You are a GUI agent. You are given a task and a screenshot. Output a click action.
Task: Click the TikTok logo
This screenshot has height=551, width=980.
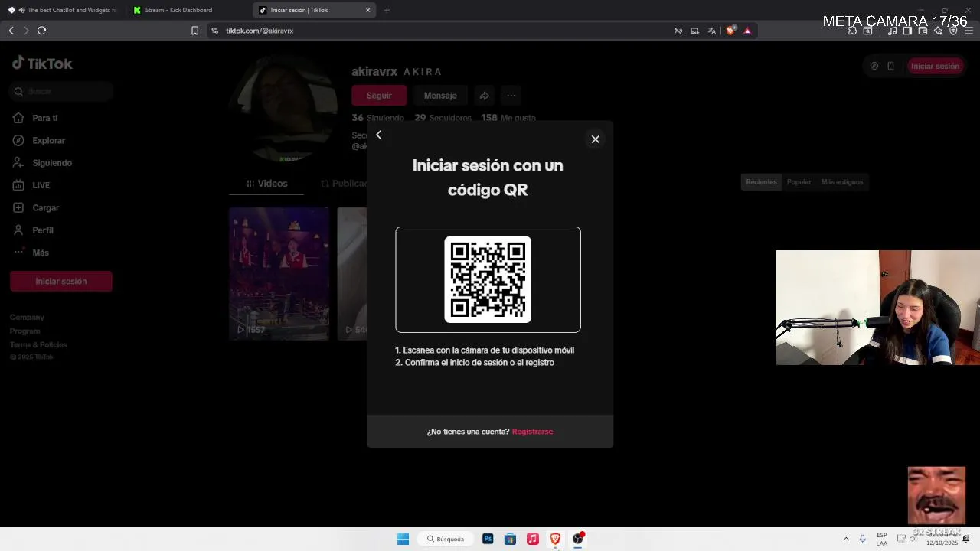pyautogui.click(x=42, y=64)
